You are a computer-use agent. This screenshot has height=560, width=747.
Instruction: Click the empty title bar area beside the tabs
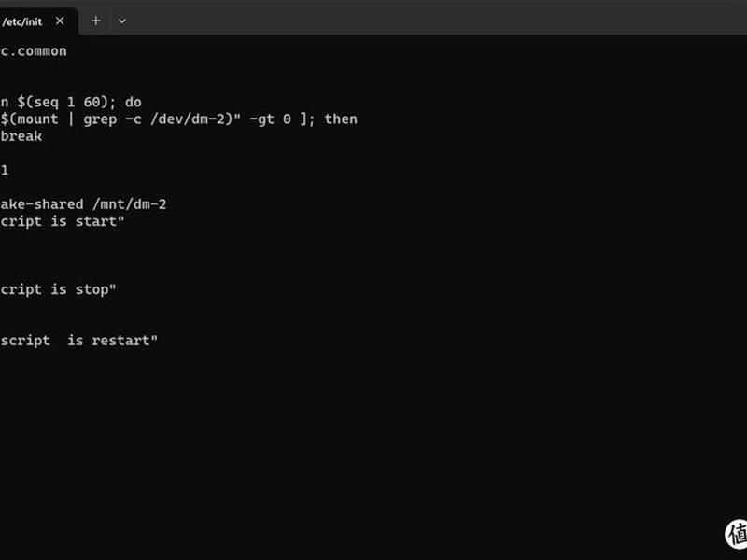click(x=429, y=17)
